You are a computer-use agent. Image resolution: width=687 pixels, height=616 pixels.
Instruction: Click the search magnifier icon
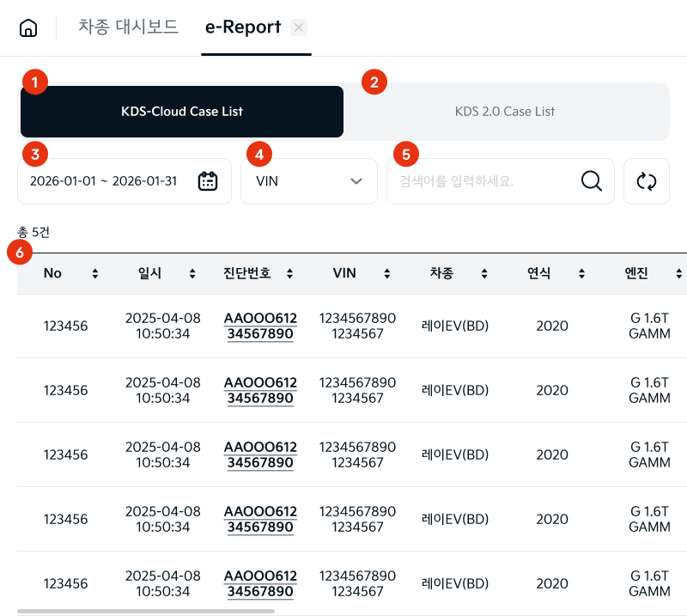[592, 181]
